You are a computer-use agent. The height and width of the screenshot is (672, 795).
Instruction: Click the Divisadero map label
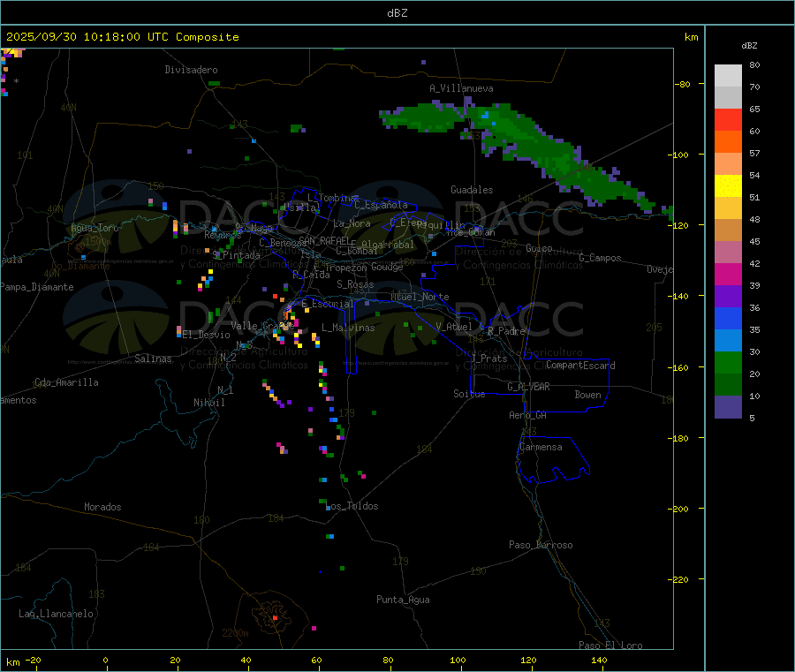191,70
